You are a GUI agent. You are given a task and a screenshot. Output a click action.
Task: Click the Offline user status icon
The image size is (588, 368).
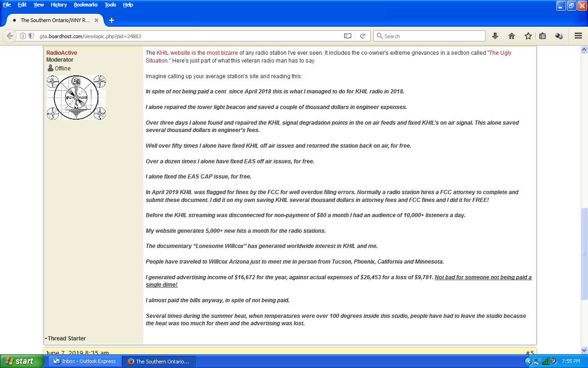[51, 68]
